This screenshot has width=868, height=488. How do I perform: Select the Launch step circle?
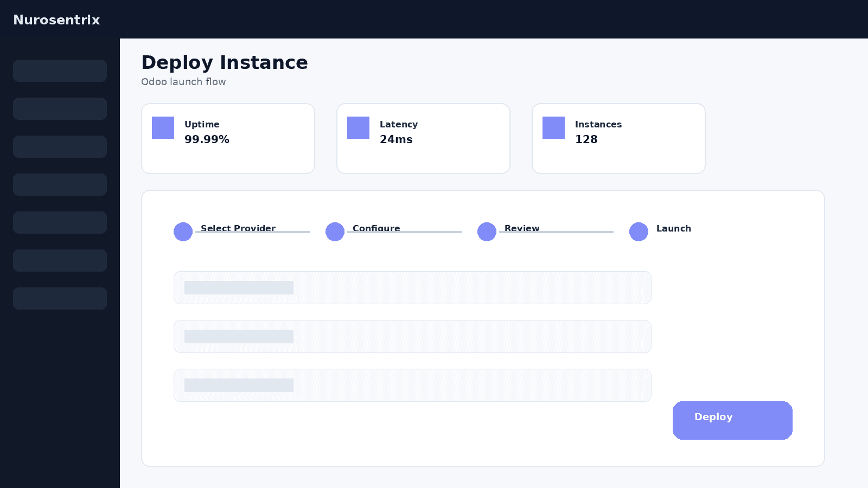pos(639,232)
